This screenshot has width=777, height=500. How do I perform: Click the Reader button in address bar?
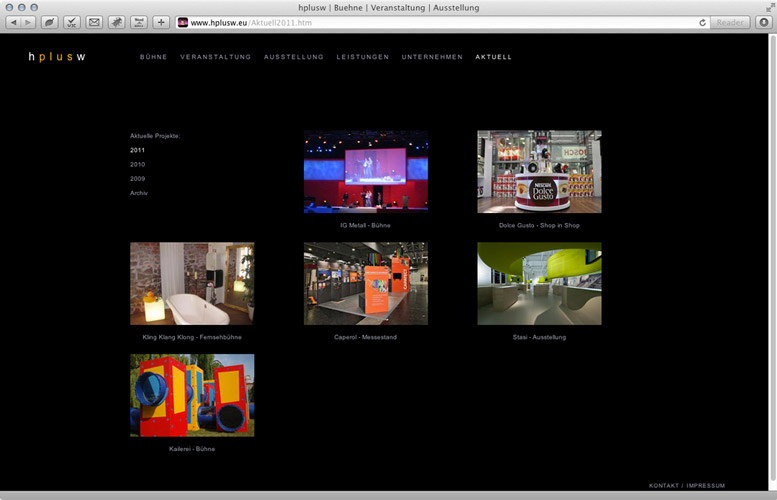(x=730, y=22)
